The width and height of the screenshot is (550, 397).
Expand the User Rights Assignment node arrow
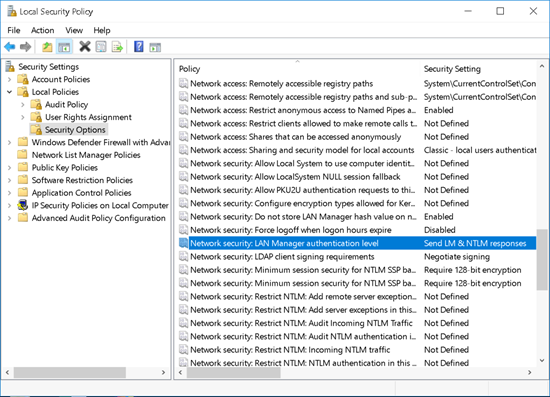tap(23, 117)
